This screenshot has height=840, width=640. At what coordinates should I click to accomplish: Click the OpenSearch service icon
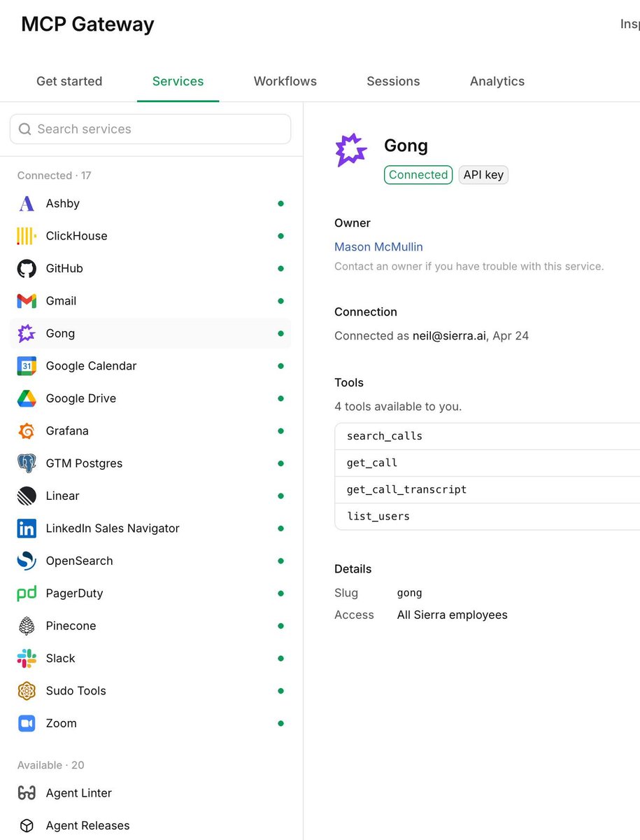coord(27,561)
